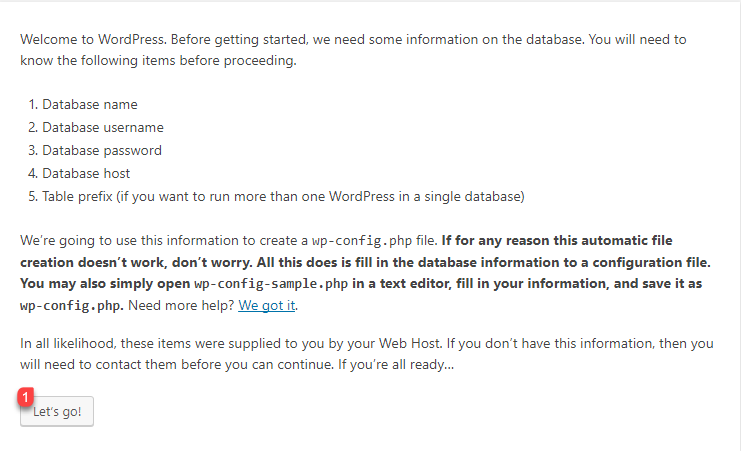Viewport: 741px width, 451px height.
Task: Click the red number 1 annotation badge
Action: click(26, 397)
